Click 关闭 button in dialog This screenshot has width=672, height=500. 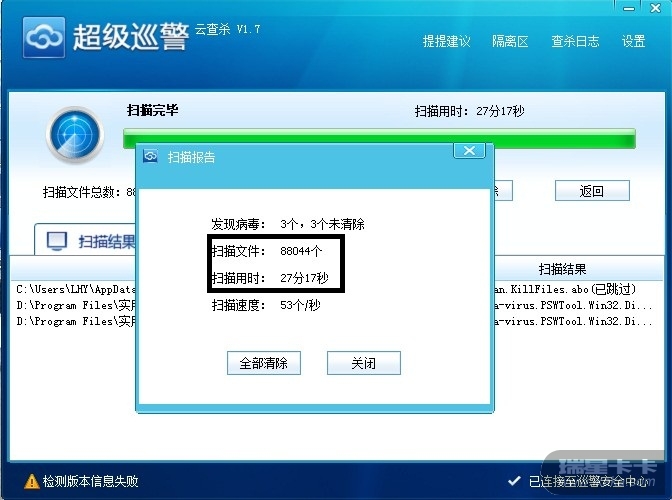point(364,363)
